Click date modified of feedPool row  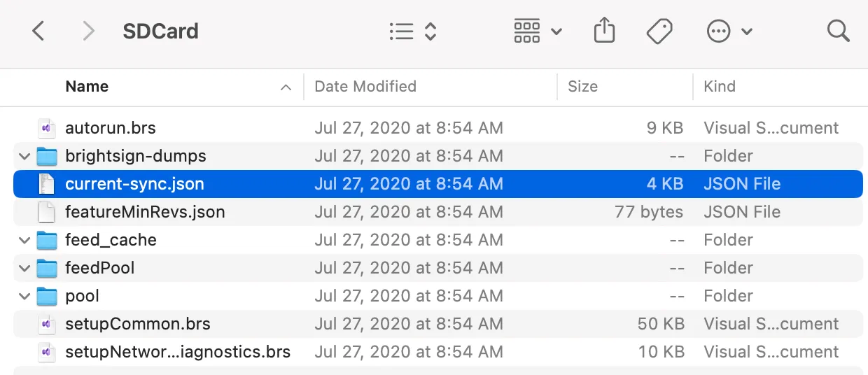(x=409, y=268)
